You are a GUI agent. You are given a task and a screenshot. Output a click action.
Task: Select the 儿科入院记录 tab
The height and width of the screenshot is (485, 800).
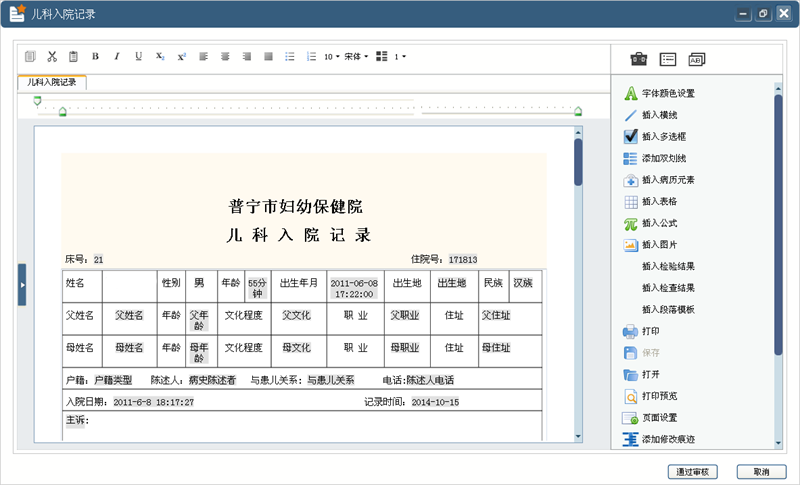pos(52,82)
